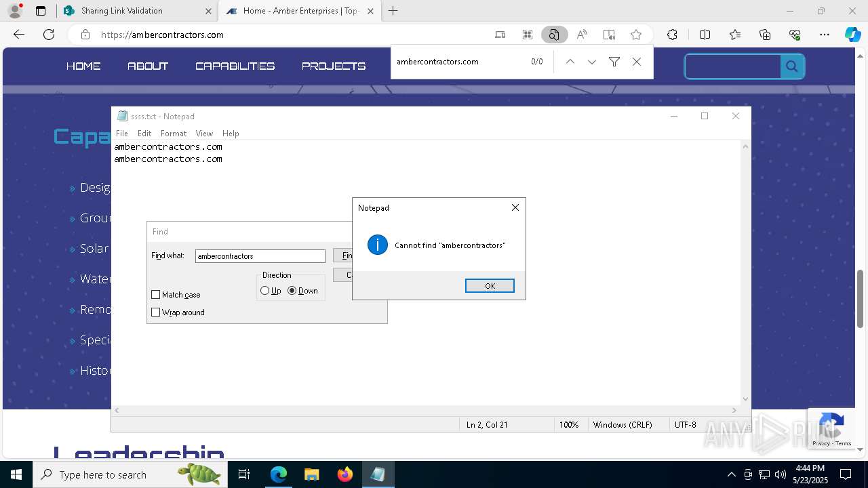The height and width of the screenshot is (488, 868).
Task: Start Read aloud from address bar
Action: 582,35
